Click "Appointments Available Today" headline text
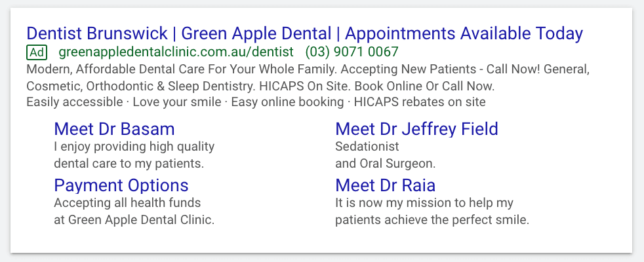This screenshot has height=262, width=644. click(x=464, y=33)
